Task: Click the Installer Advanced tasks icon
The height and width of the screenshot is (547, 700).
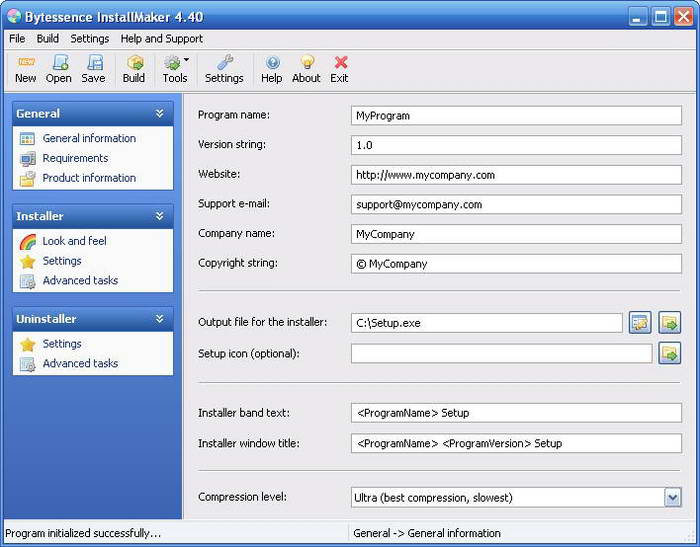Action: tap(27, 281)
